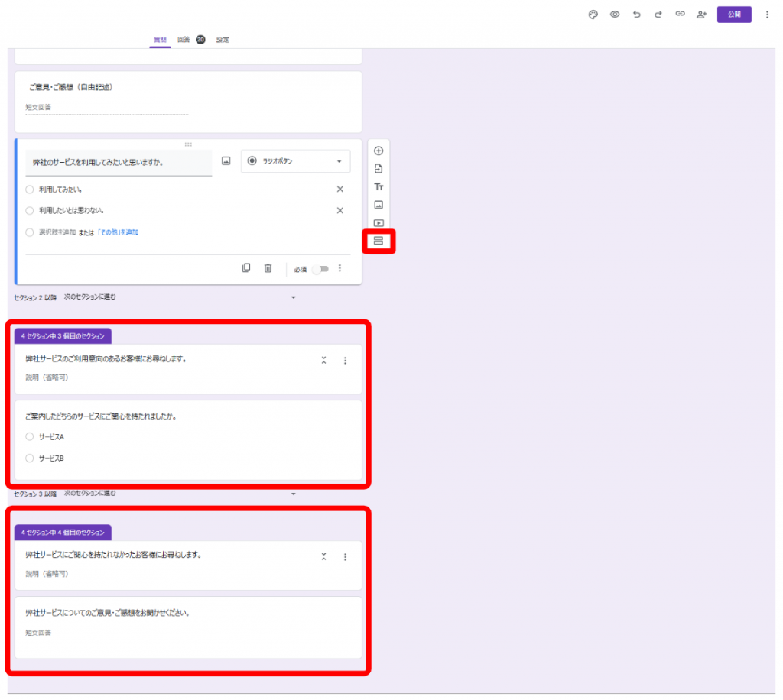
Task: Select the 利用してみたい radio option
Action: point(30,190)
